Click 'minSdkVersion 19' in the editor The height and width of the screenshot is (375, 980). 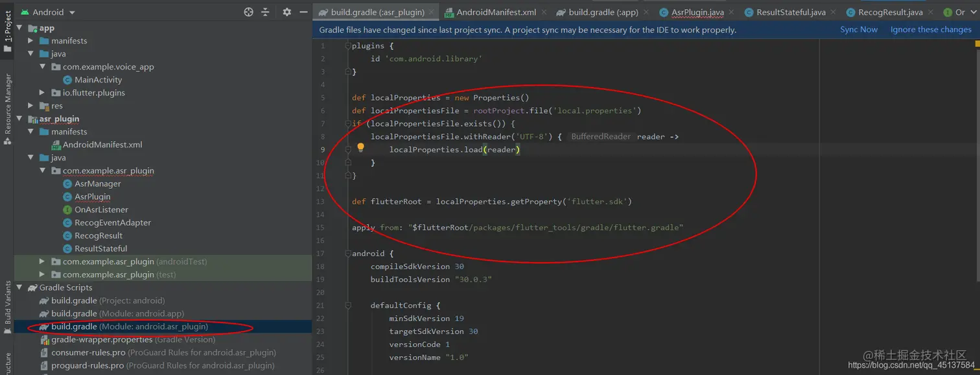pos(426,318)
